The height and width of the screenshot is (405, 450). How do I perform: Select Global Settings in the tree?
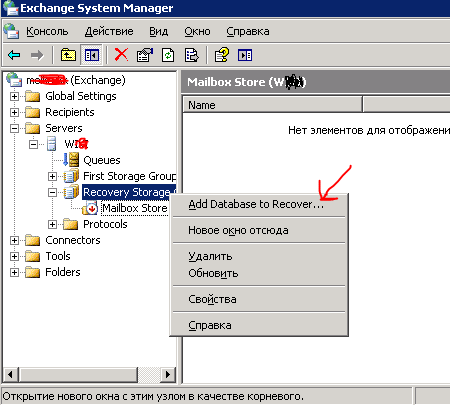tap(81, 96)
